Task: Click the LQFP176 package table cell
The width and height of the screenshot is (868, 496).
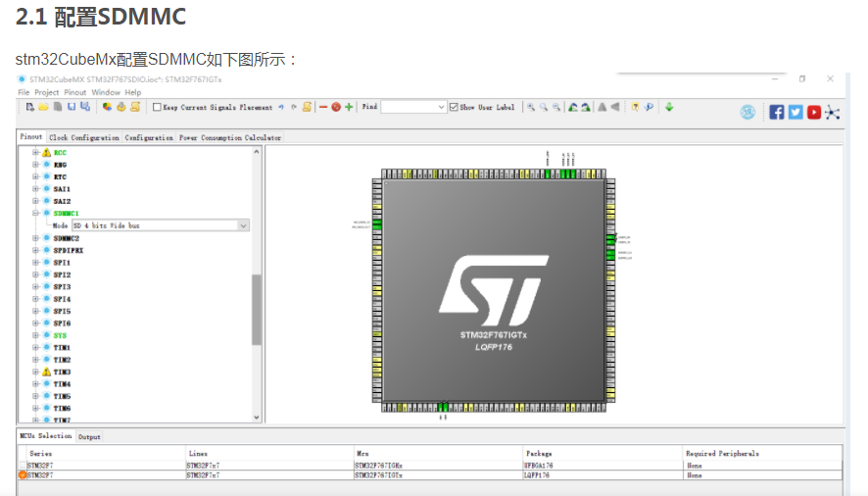Action: (602, 475)
